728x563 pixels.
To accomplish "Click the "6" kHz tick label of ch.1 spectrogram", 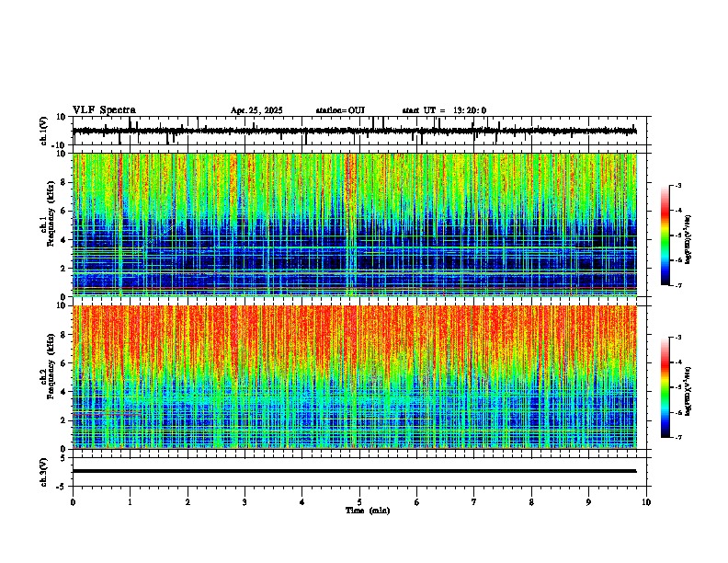I will tap(65, 211).
